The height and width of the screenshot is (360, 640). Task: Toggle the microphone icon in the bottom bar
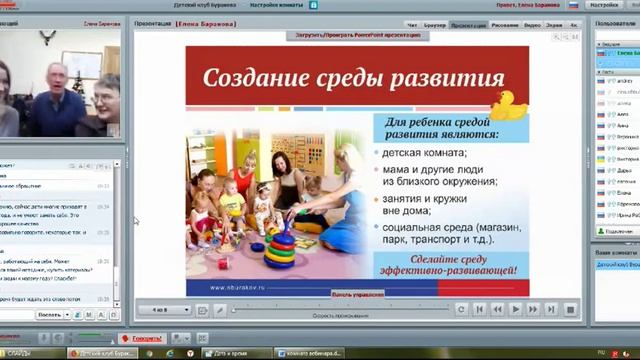pos(44,338)
